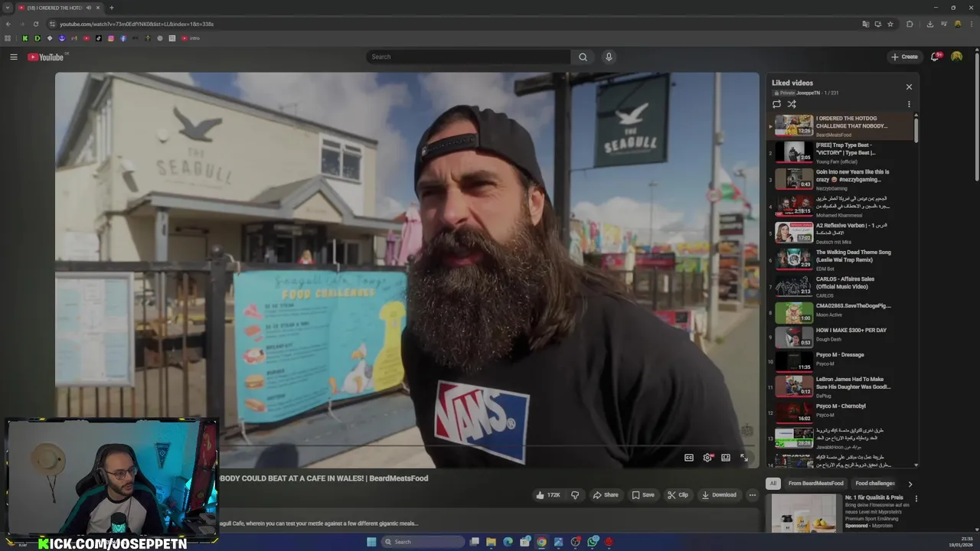Toggle loop for Liked videos playlist
The image size is (980, 551).
click(x=776, y=104)
